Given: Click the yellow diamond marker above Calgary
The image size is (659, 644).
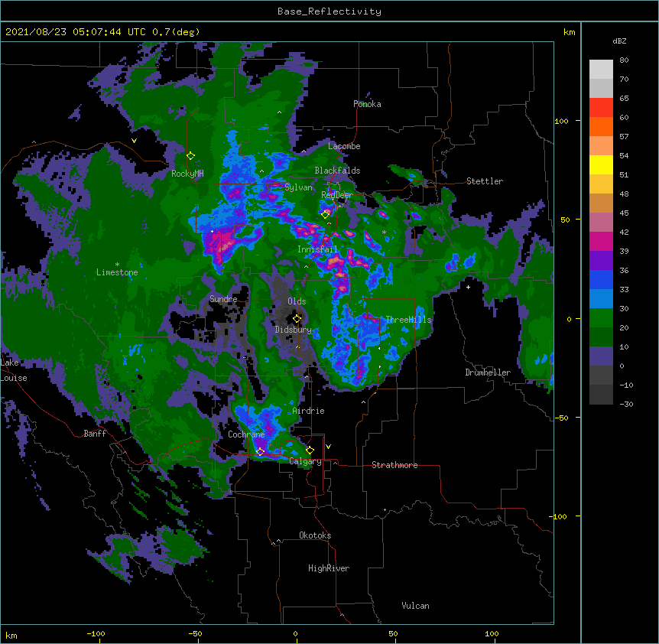Looking at the screenshot, I should click(x=310, y=450).
